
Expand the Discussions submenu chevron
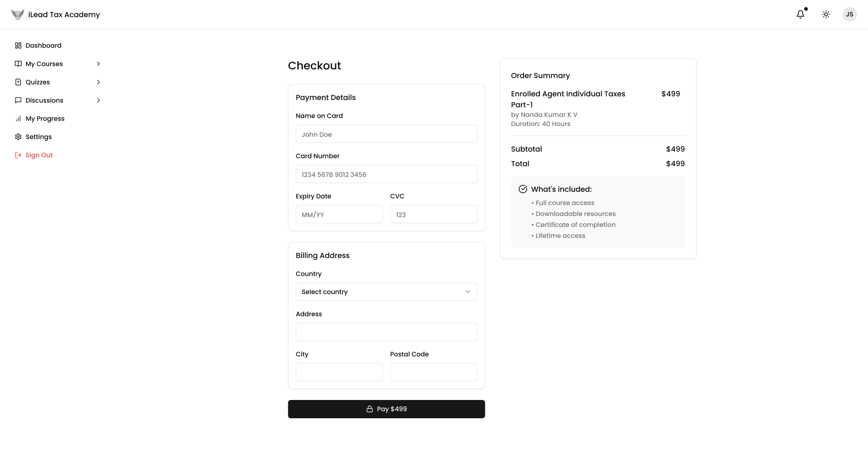pyautogui.click(x=99, y=100)
